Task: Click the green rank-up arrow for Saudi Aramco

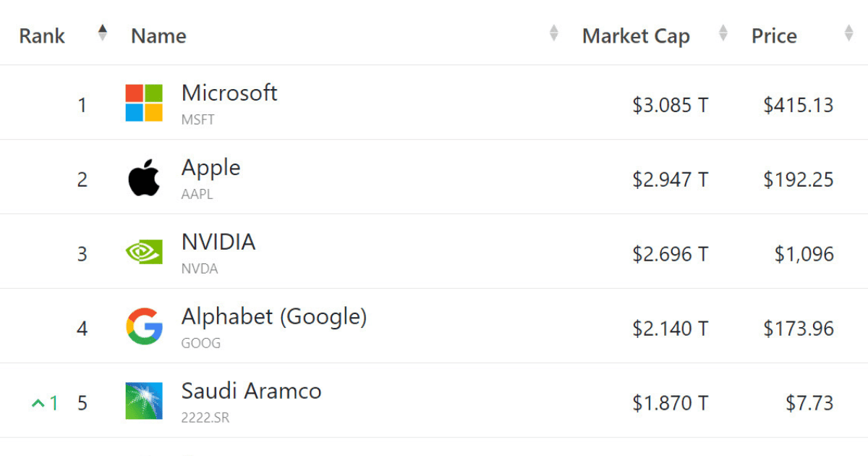Action: coord(38,403)
